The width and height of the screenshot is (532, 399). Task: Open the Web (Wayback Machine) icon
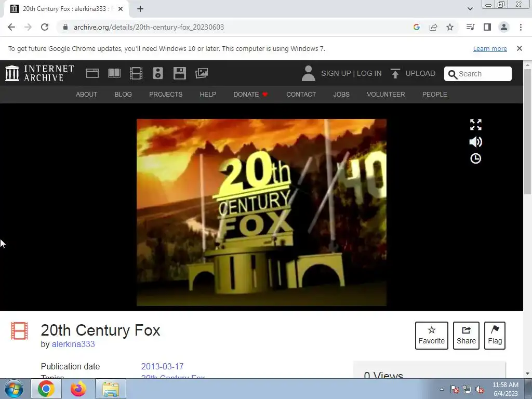92,73
